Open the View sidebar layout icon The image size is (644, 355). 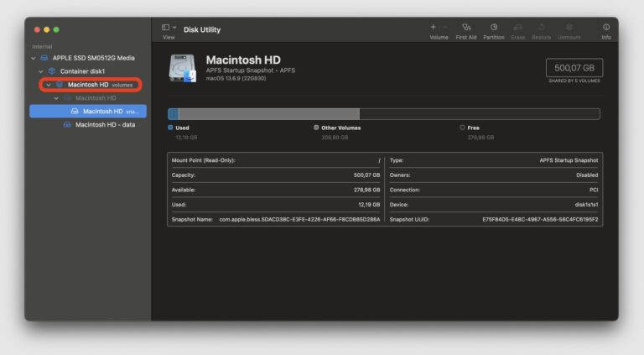[x=165, y=27]
